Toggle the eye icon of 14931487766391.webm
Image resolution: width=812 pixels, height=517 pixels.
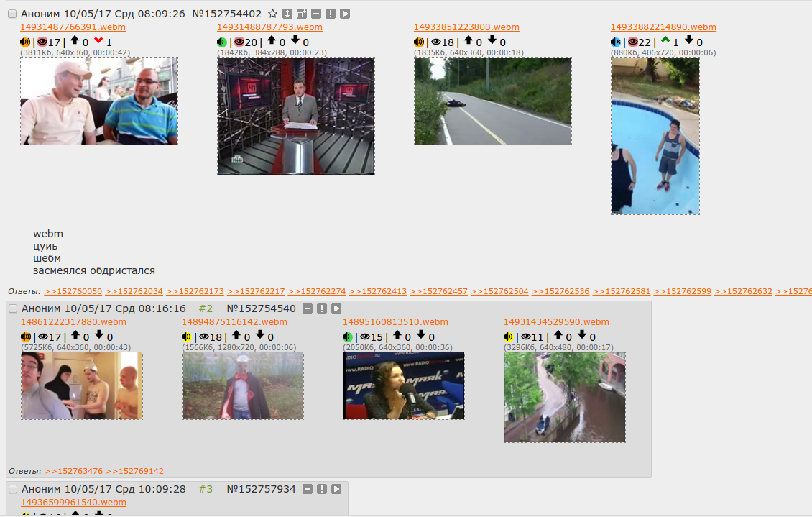click(x=42, y=42)
